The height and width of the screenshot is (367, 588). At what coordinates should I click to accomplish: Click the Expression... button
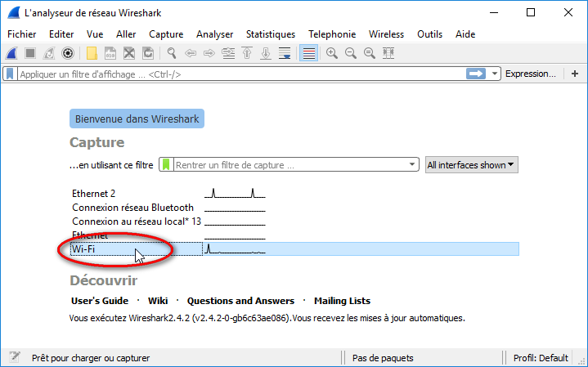tap(530, 74)
